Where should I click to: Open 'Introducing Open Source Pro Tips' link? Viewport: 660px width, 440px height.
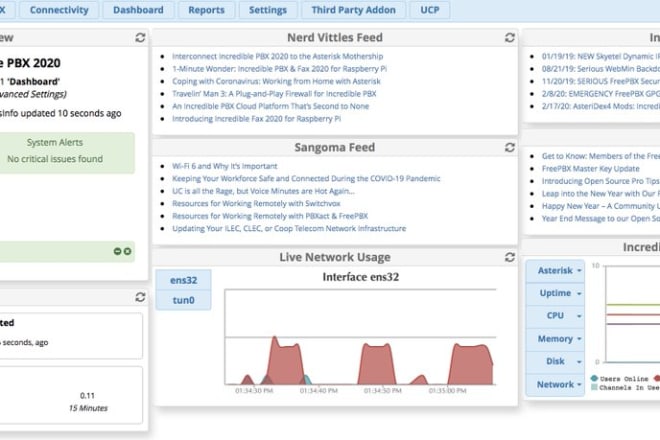pyautogui.click(x=601, y=181)
